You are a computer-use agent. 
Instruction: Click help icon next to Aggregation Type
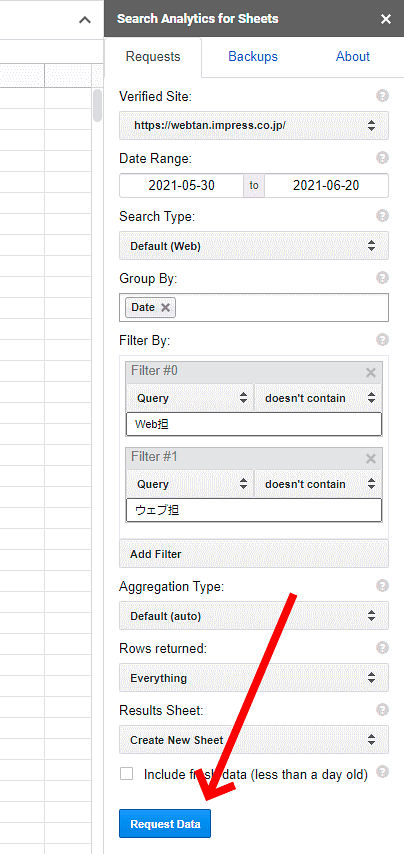383,586
